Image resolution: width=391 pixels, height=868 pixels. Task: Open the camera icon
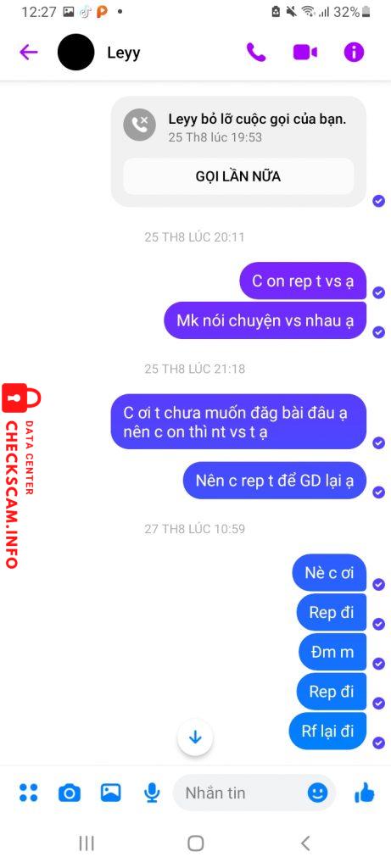point(70,793)
